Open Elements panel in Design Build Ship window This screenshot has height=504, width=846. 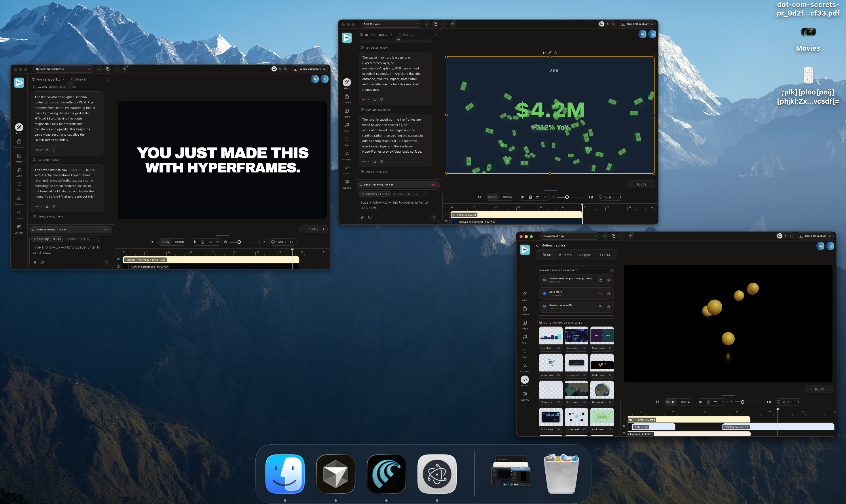(x=525, y=367)
